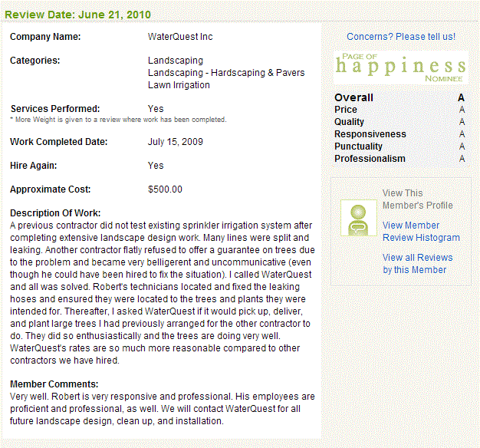
Task: Open 'View Member Review Histogram' link
Action: [421, 232]
